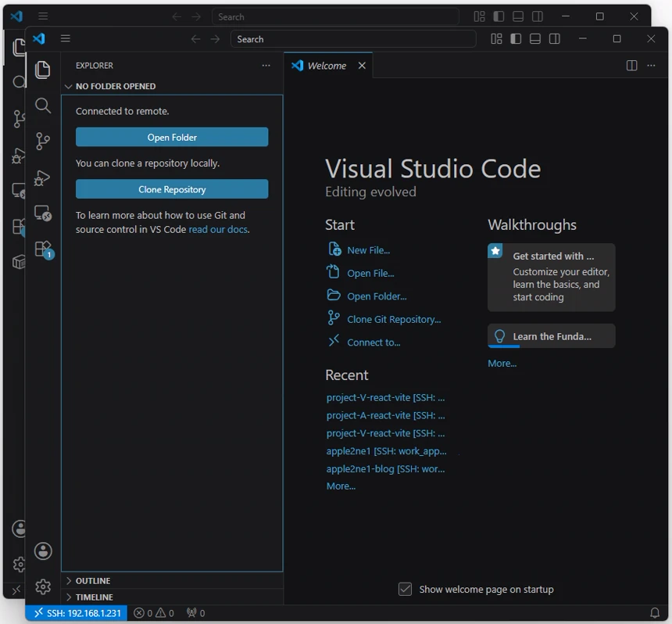
Task: Click Connect to... under Start
Action: tap(374, 342)
